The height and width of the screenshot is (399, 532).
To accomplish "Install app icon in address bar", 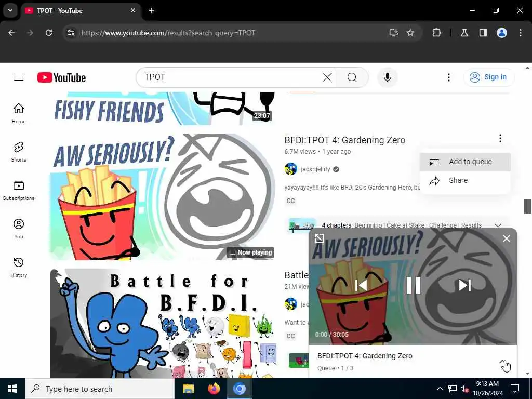I will coord(394,33).
